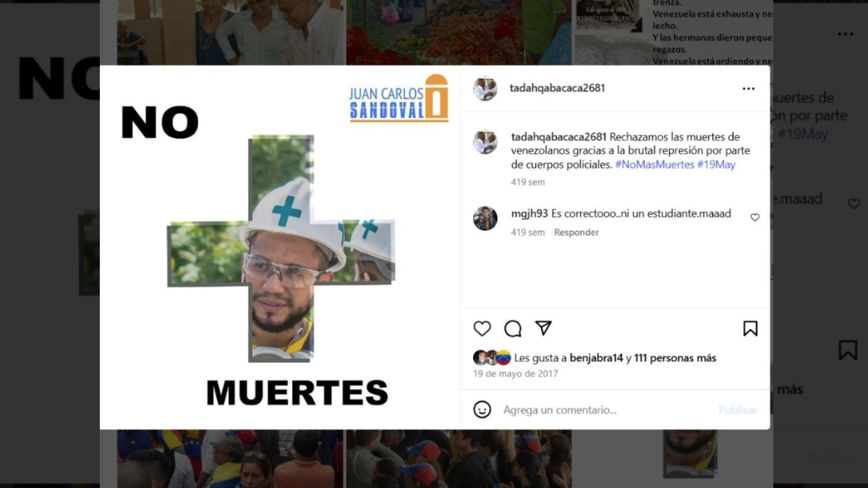Screen dimensions: 868x488
Task: Like the comment by mgjh93
Action: (x=754, y=218)
